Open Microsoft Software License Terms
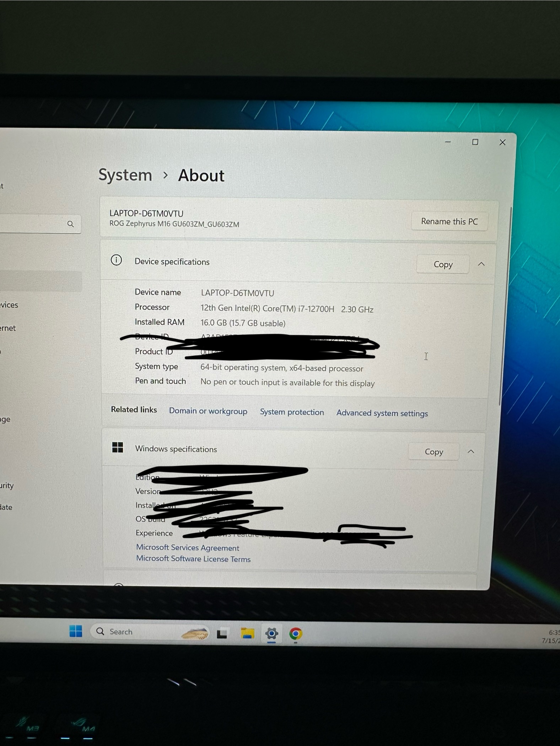560x746 pixels. (x=193, y=559)
